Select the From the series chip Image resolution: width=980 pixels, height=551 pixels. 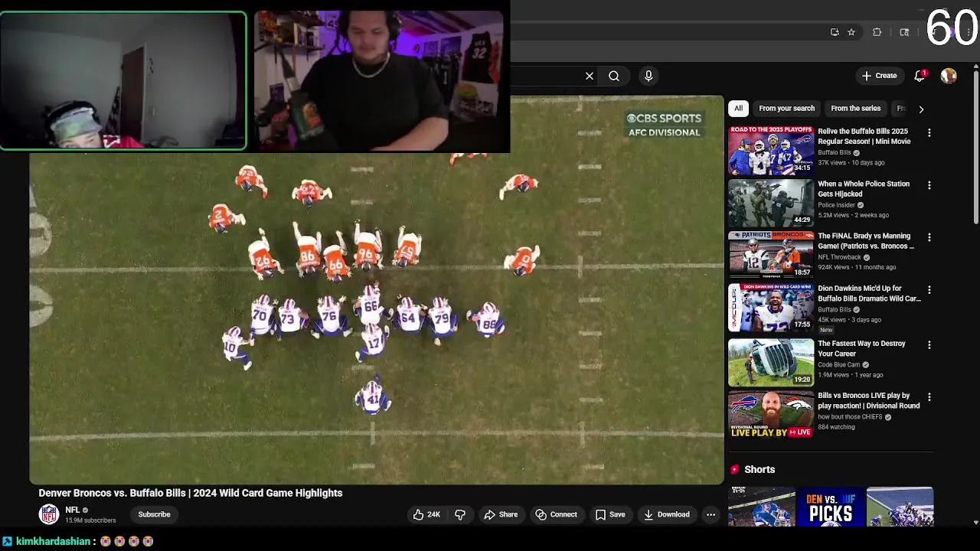[x=855, y=109]
